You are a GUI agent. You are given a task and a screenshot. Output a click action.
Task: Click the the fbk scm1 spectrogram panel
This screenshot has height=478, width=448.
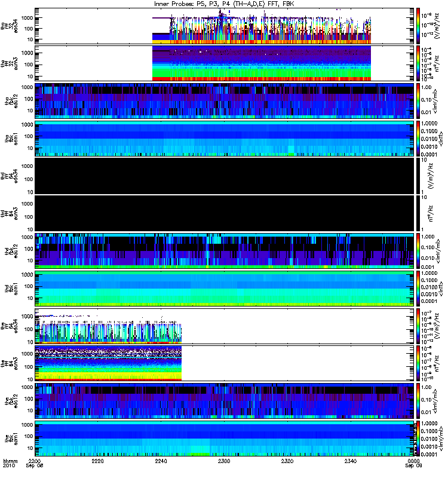point(225,439)
